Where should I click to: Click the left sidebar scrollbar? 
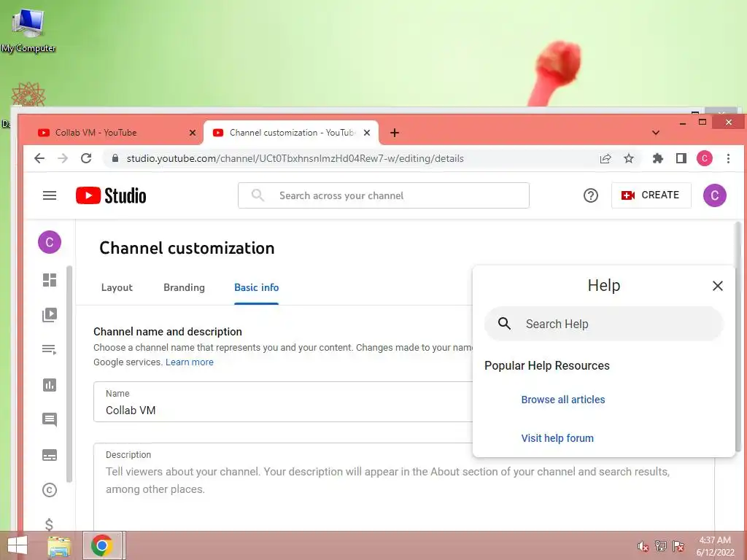click(x=69, y=374)
